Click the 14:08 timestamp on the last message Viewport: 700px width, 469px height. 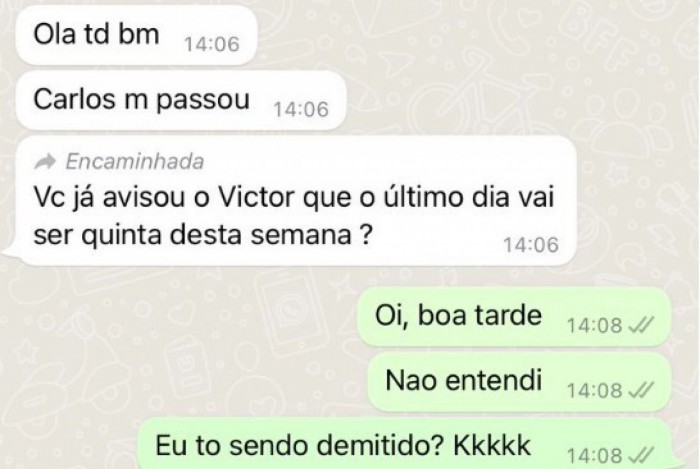pyautogui.click(x=595, y=456)
